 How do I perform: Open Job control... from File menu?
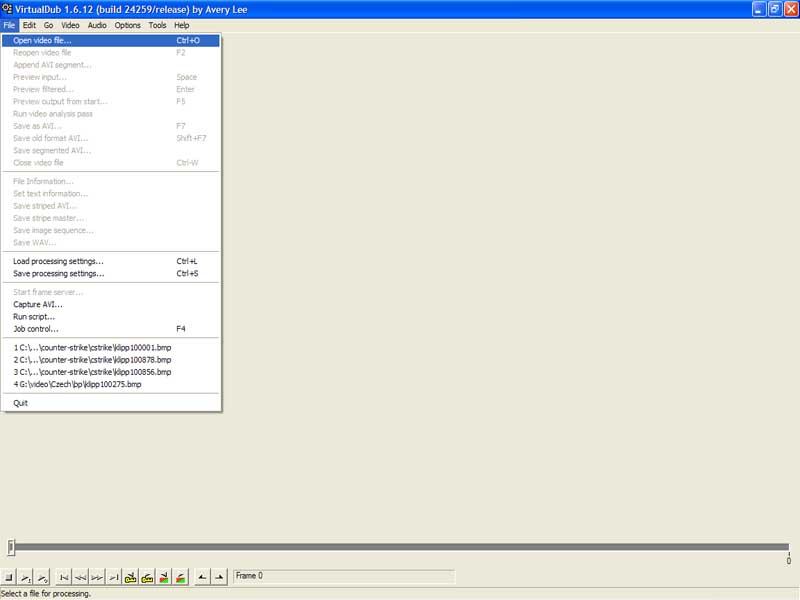point(111,329)
